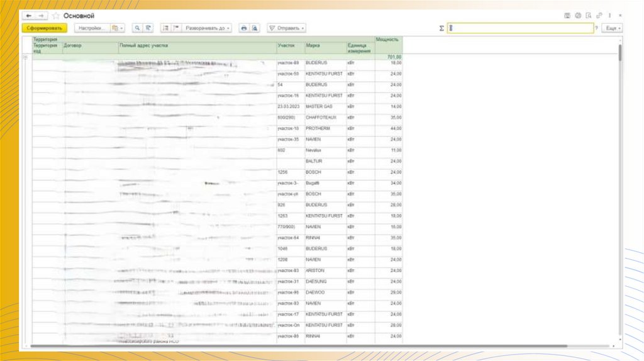Click the horizontal scrollbar at bottom
Image resolution: width=644 pixels, height=361 pixels.
tap(299, 346)
